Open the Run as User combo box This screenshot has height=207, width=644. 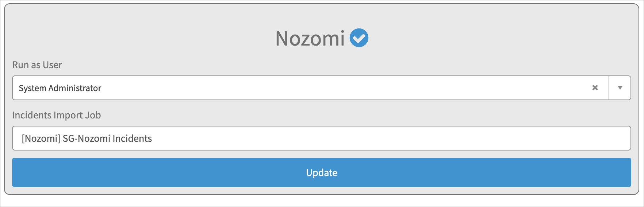tap(321, 88)
